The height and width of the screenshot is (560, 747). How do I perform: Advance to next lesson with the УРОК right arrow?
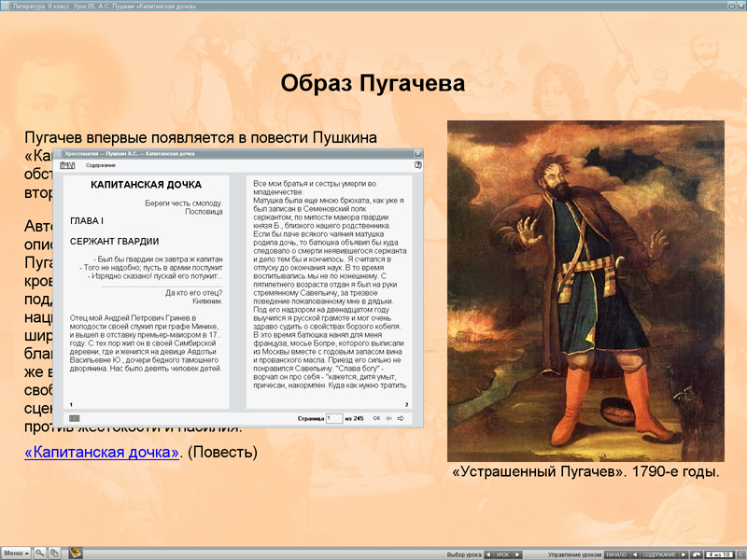click(x=518, y=553)
